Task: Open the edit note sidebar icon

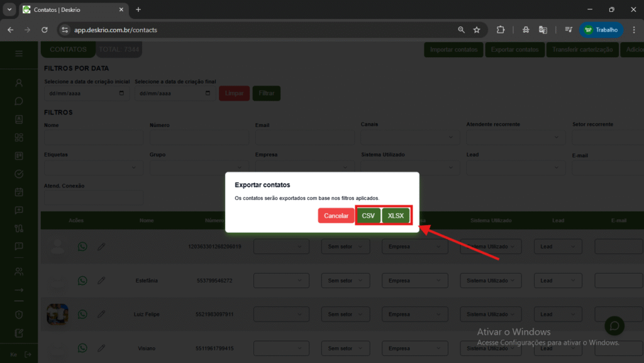Action: (x=19, y=333)
